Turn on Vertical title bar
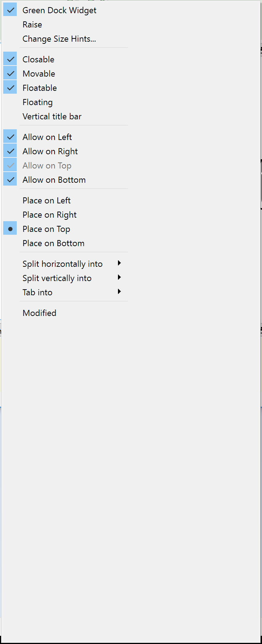Viewport: 262px width, 644px height. (52, 116)
